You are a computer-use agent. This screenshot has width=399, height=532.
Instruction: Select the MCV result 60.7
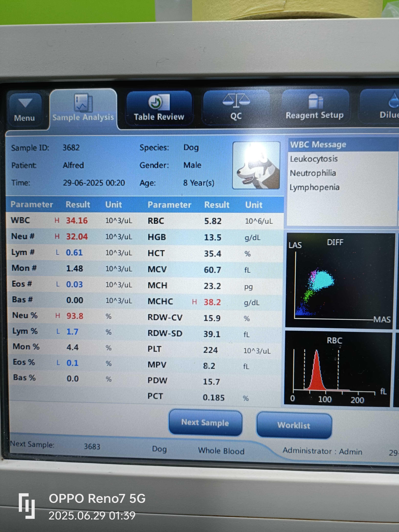coord(212,270)
